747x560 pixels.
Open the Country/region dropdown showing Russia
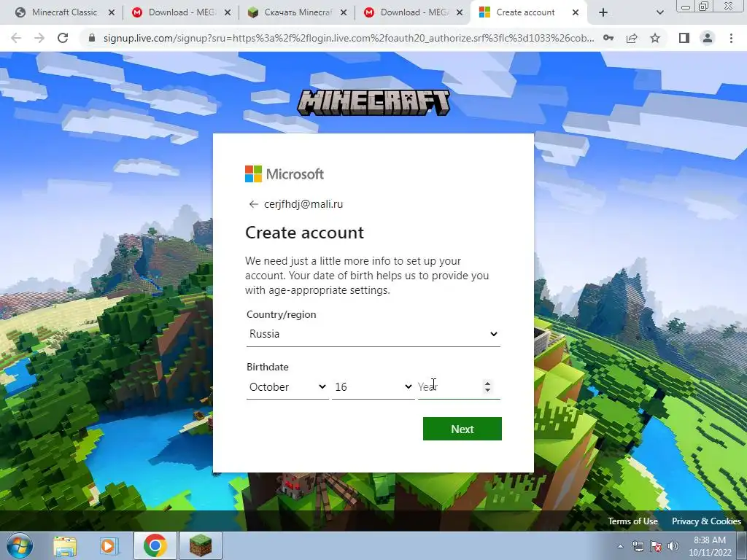(x=373, y=334)
